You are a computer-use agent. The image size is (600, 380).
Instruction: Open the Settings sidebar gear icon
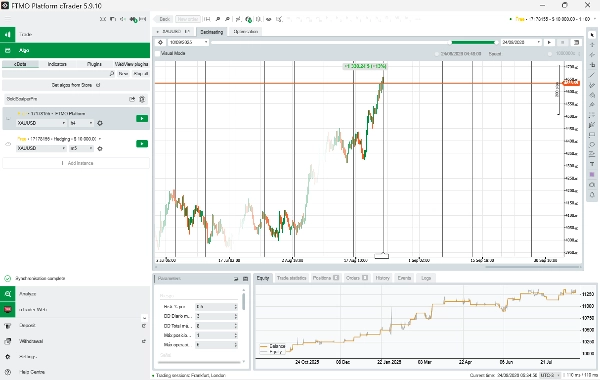point(7,357)
